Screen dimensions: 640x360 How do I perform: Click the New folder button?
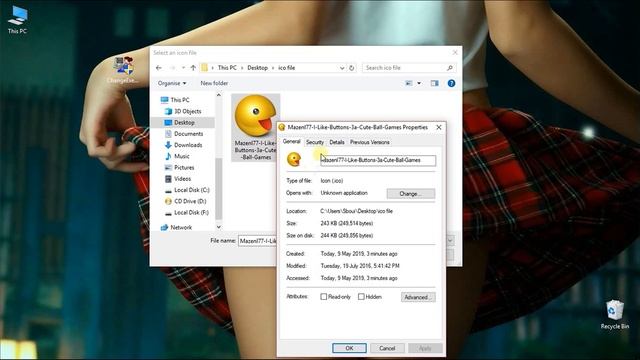[214, 83]
